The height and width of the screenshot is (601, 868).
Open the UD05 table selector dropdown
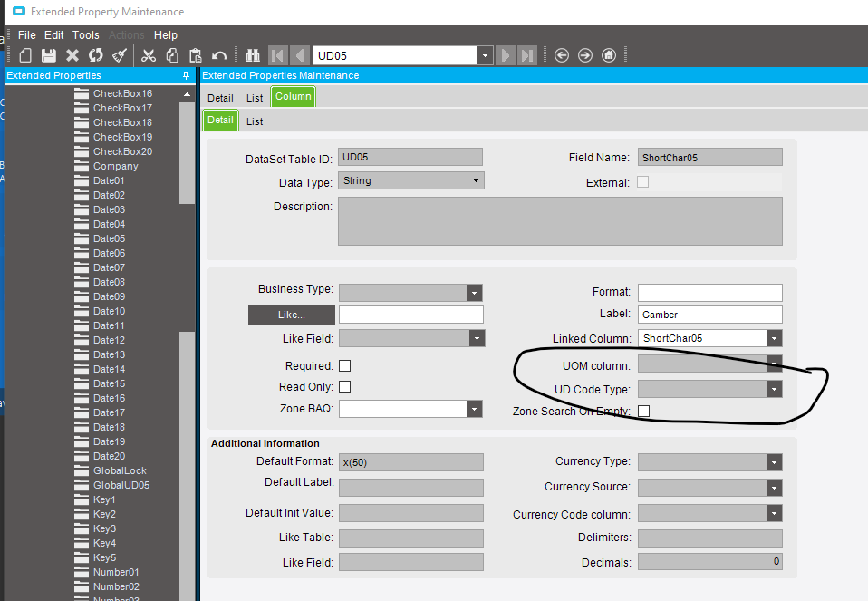486,55
